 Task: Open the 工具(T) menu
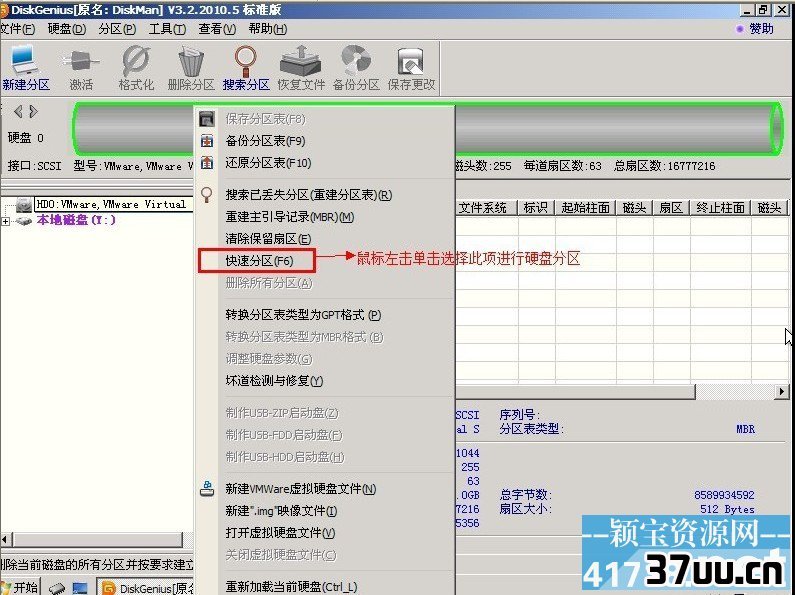[167, 29]
